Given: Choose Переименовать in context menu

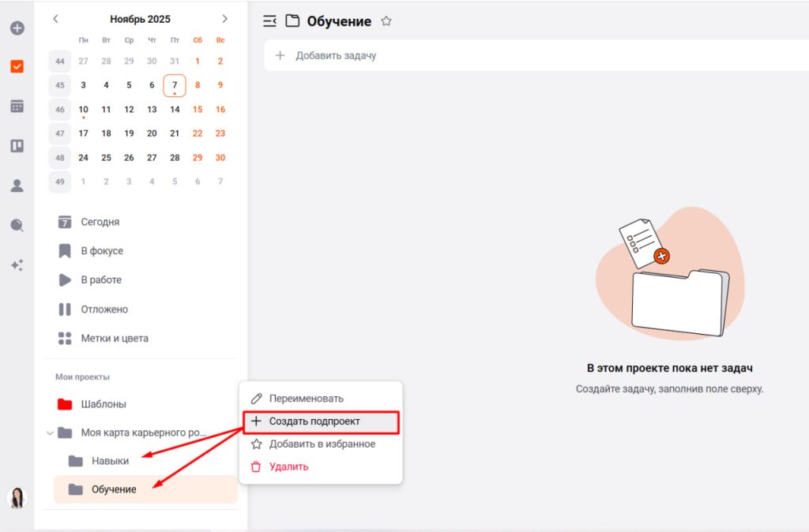Looking at the screenshot, I should [306, 399].
